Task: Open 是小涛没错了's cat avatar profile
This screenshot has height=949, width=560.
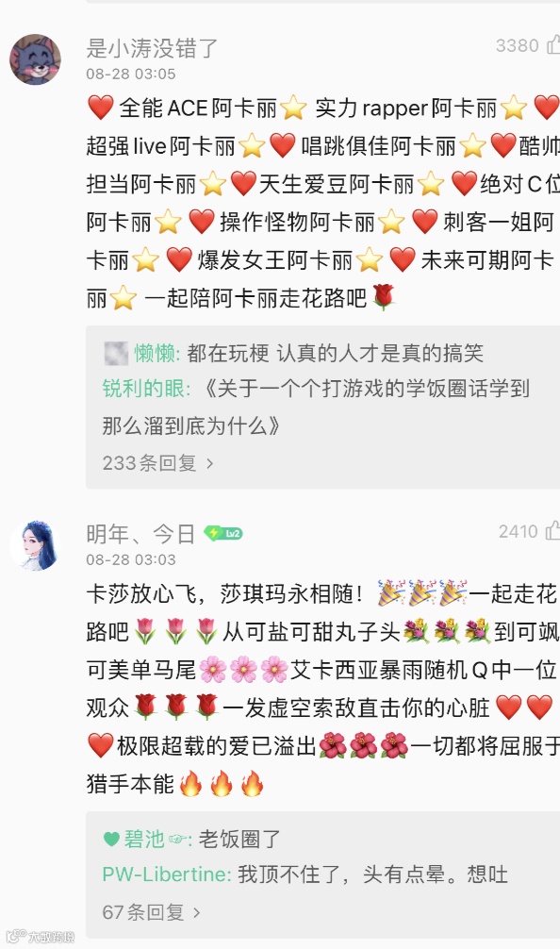Action: tap(35, 59)
